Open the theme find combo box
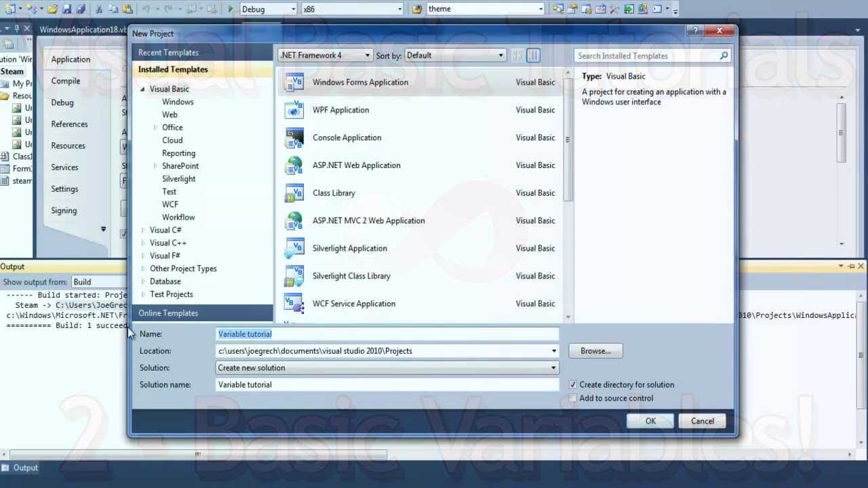This screenshot has width=868, height=488. click(486, 9)
